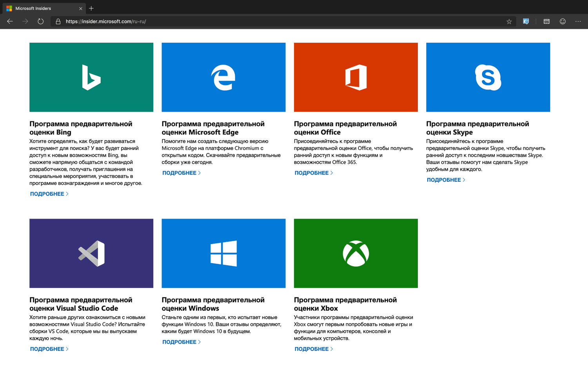The image size is (588, 367).
Task: Add page to favorites with star icon
Action: (x=509, y=22)
